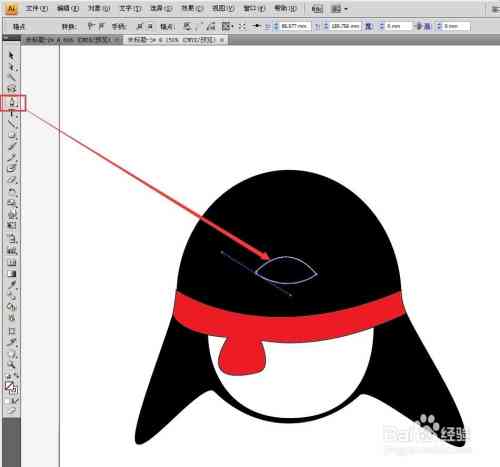Close the active document tab
The height and width of the screenshot is (467, 500).
click(222, 40)
